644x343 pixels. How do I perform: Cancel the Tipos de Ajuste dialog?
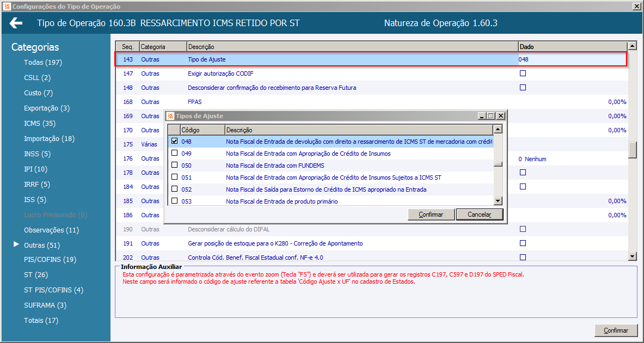tap(479, 215)
